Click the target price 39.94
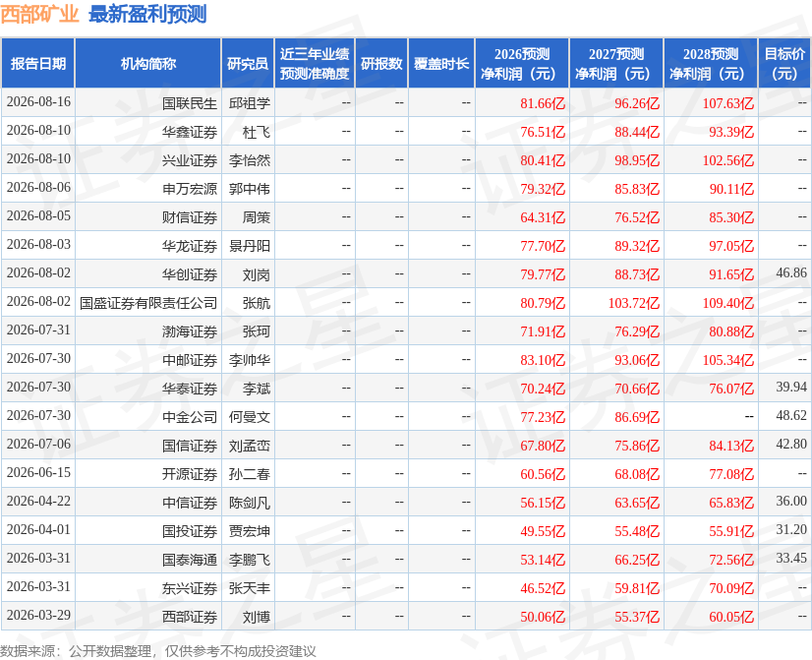Viewport: 812px width, 660px height. coord(791,387)
